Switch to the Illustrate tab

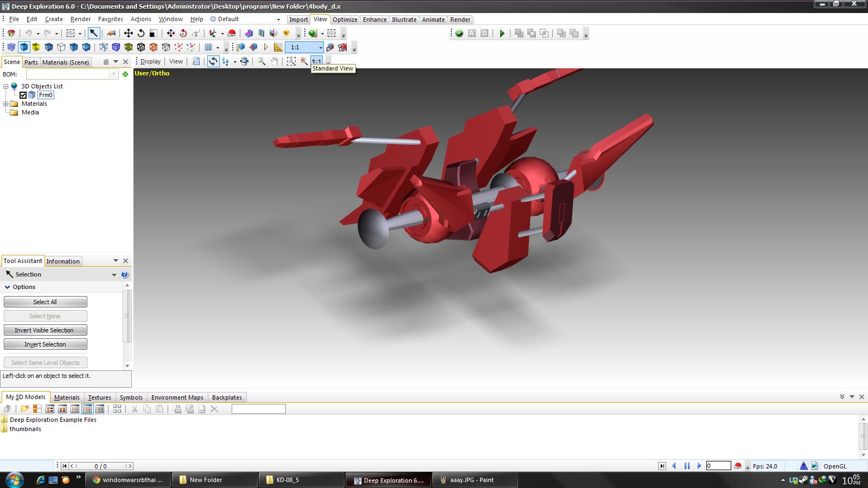tap(404, 19)
